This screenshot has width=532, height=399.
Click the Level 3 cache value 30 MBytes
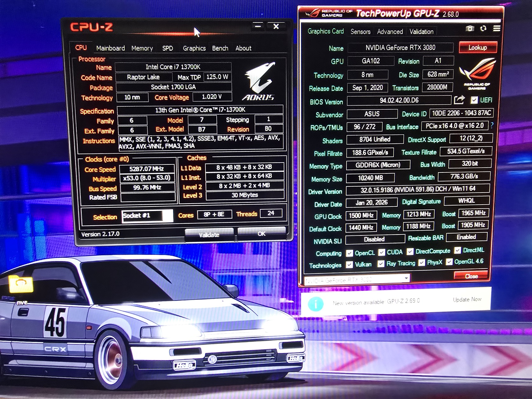click(x=245, y=195)
